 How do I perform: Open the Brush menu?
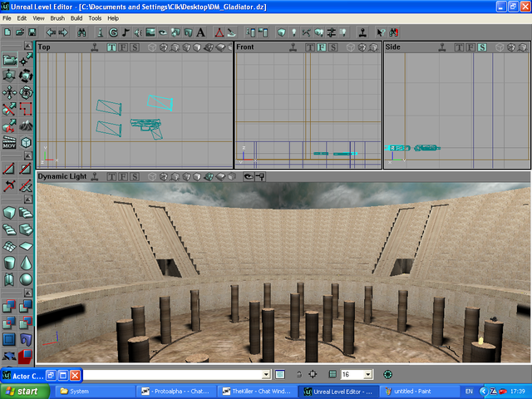57,17
